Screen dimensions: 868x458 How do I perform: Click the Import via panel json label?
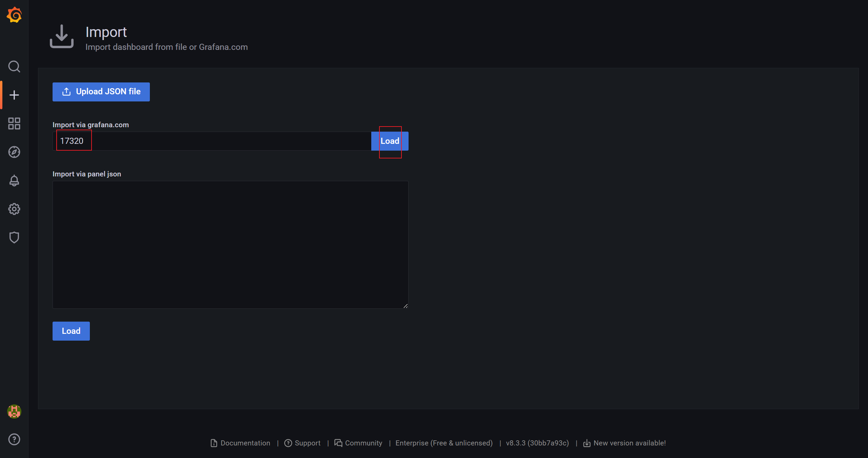(x=87, y=174)
